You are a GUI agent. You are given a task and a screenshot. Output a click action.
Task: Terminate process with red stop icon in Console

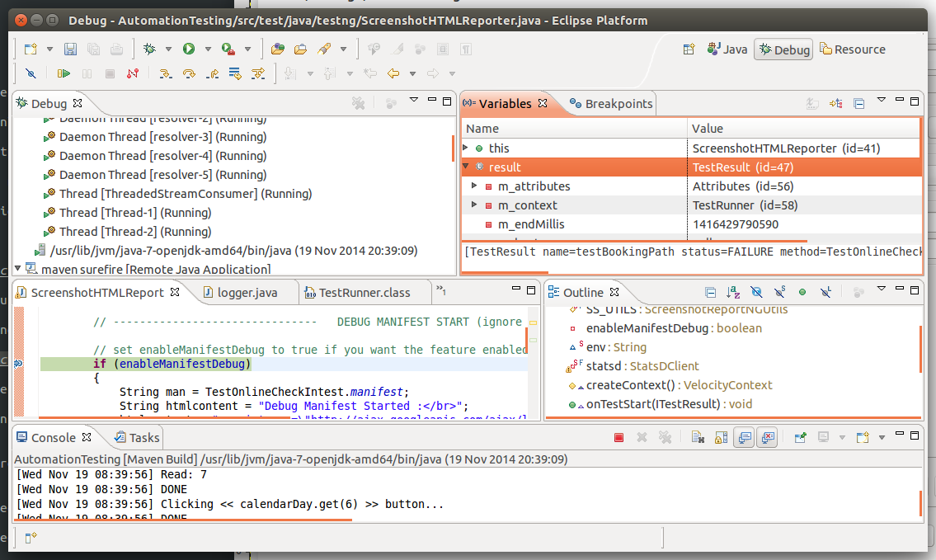pyautogui.click(x=619, y=438)
